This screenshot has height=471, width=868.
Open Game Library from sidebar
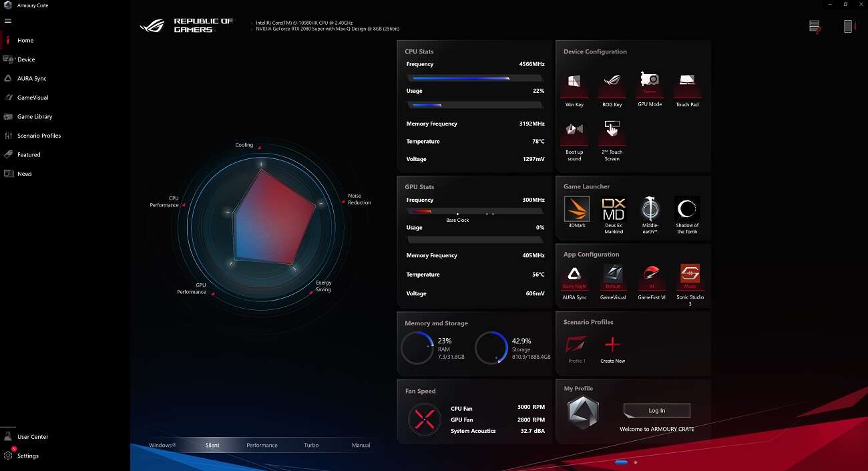[x=34, y=116]
